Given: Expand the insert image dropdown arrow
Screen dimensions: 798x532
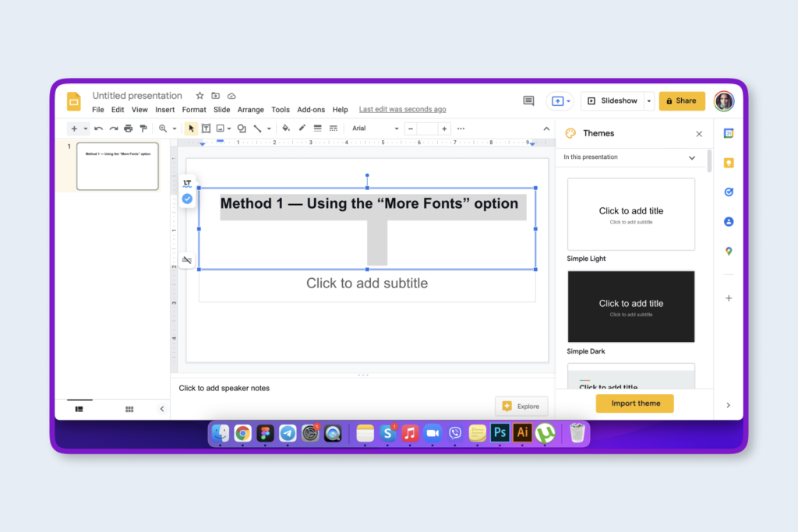Looking at the screenshot, I should pyautogui.click(x=229, y=129).
